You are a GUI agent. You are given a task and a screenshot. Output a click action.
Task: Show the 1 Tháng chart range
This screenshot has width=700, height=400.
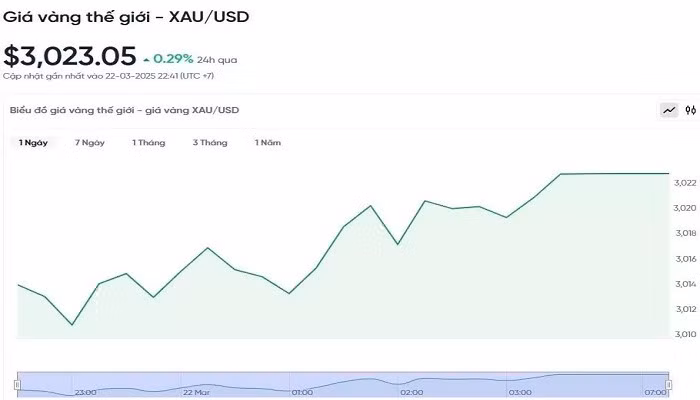coord(149,143)
